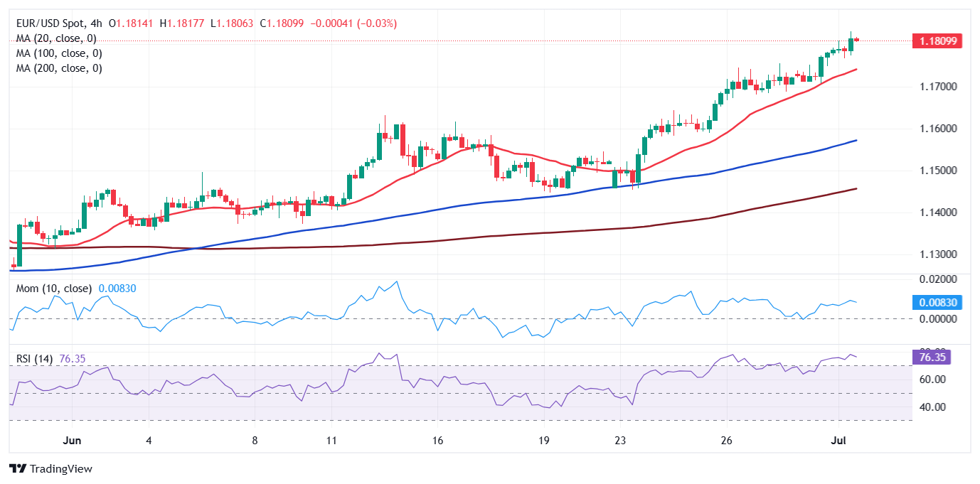The width and height of the screenshot is (980, 484).
Task: Select the MA (20, close, 0) indicator label
Action: click(56, 38)
